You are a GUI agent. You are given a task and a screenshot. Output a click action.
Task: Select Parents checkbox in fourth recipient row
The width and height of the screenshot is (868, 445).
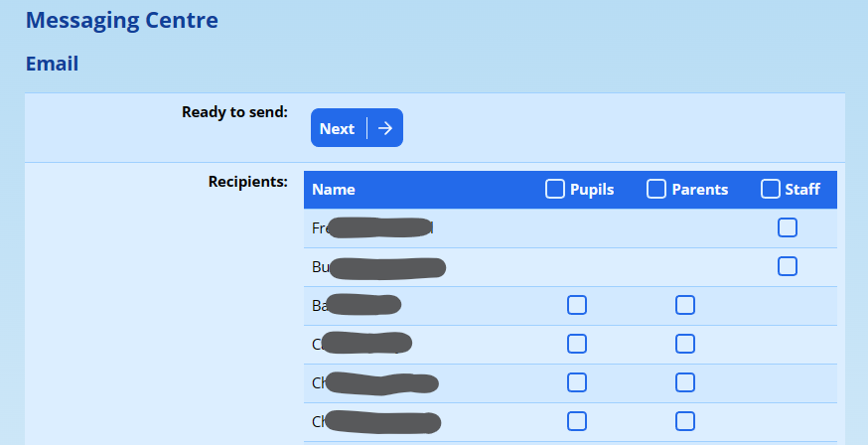tap(685, 344)
